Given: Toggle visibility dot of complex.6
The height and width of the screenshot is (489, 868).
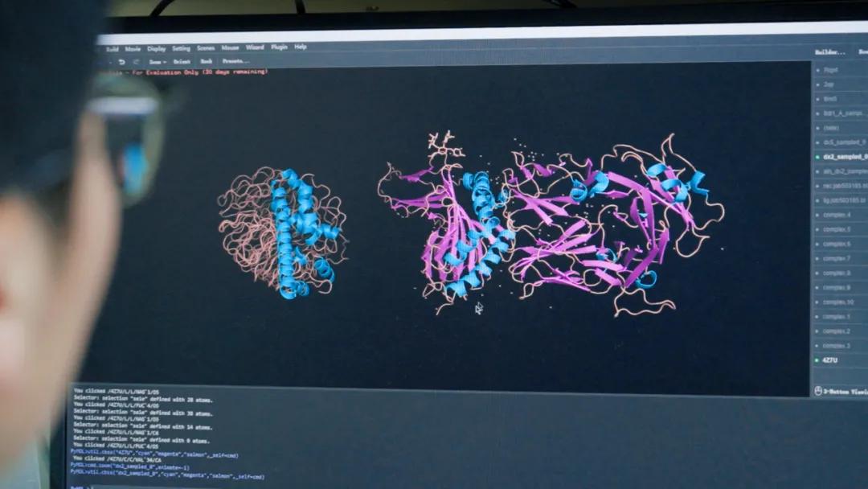Looking at the screenshot, I should click(x=817, y=244).
